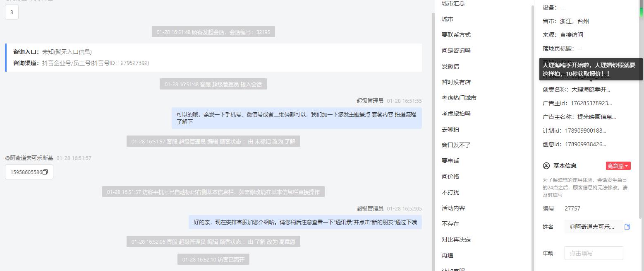Select quick reply 城市
This screenshot has width=644, height=271.
448,19
